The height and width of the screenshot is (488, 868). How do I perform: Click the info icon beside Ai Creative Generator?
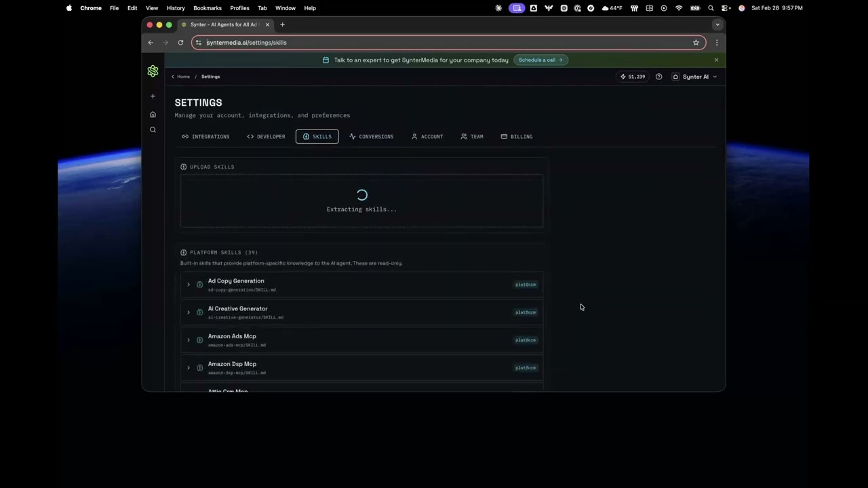(199, 312)
